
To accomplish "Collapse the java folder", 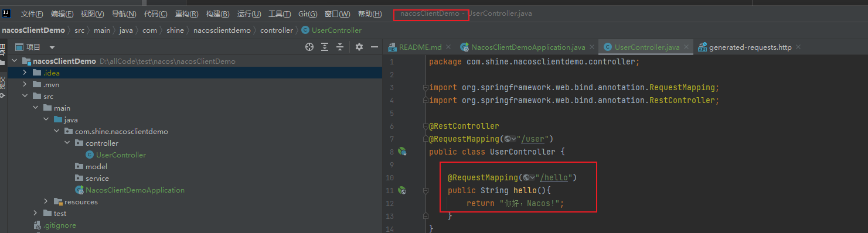I will tap(46, 119).
